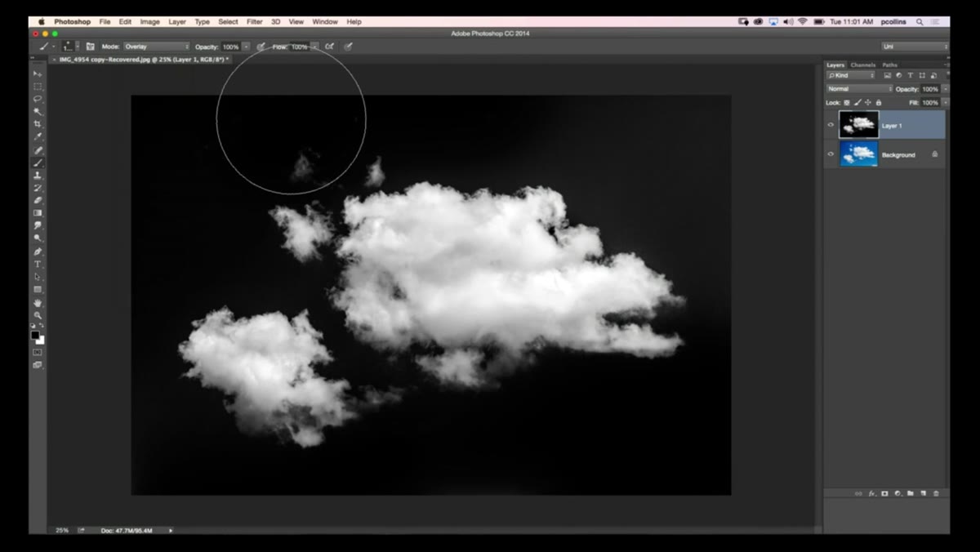
Task: Toggle pressure for opacity in options bar
Action: (x=261, y=47)
